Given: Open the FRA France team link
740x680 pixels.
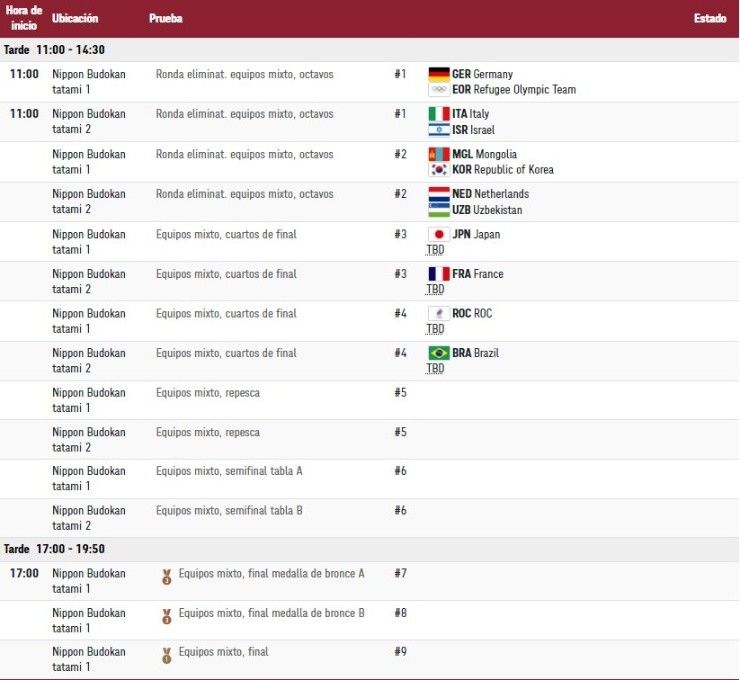Looking at the screenshot, I should 477,274.
